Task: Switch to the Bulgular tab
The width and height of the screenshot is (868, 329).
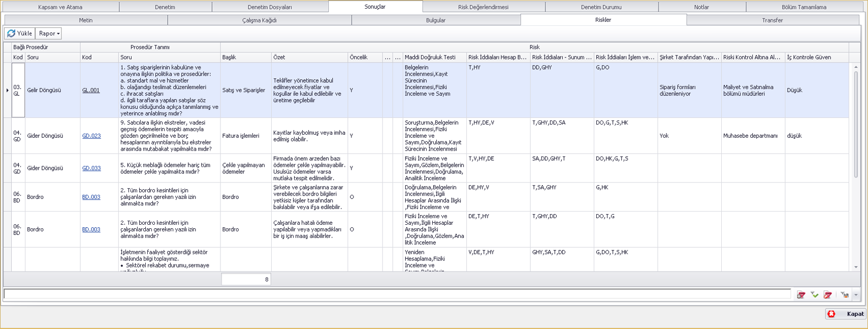Action: (x=435, y=20)
